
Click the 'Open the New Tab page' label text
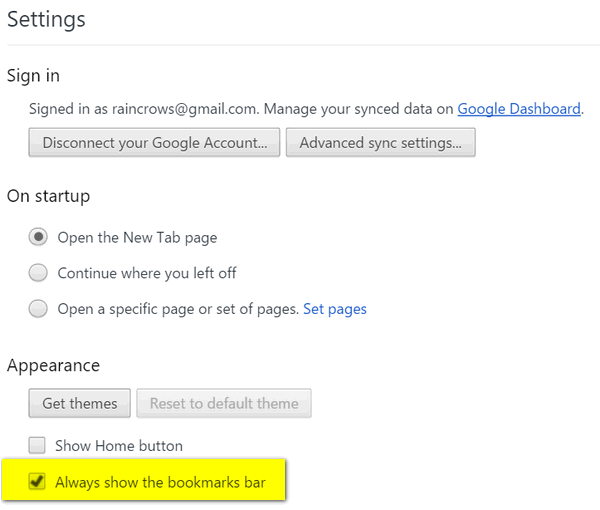[137, 238]
